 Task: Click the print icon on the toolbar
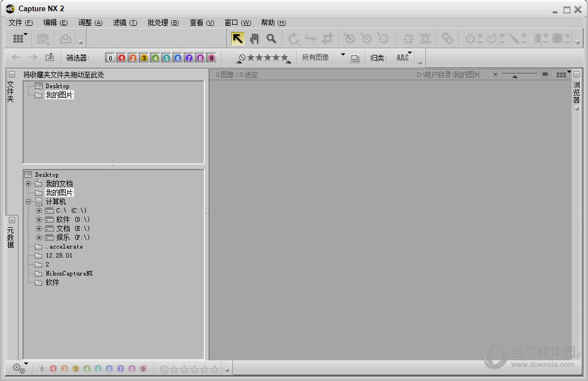coord(65,39)
